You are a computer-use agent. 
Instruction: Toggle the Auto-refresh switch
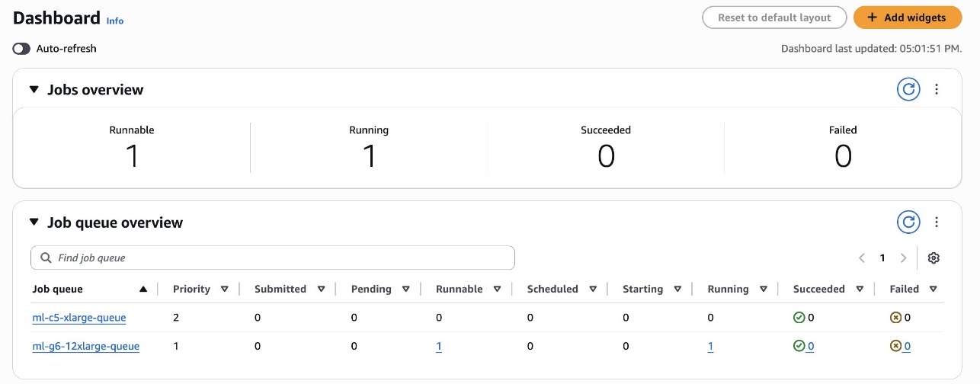pyautogui.click(x=21, y=49)
